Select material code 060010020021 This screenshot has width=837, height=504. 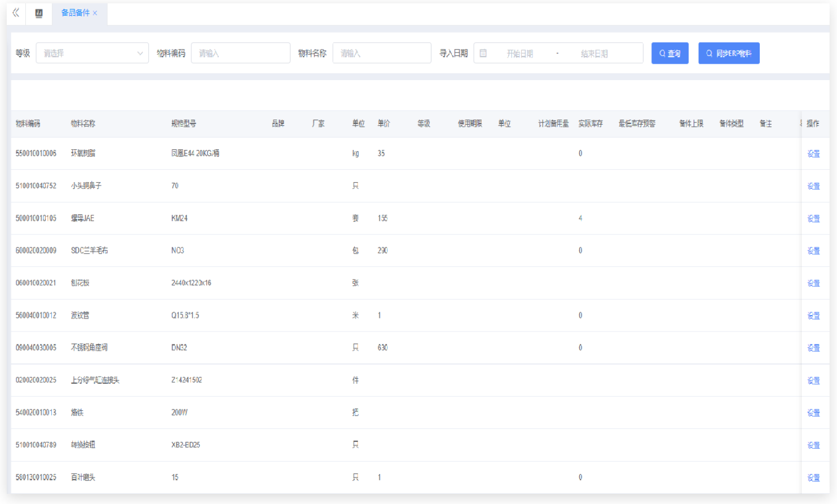(x=36, y=283)
